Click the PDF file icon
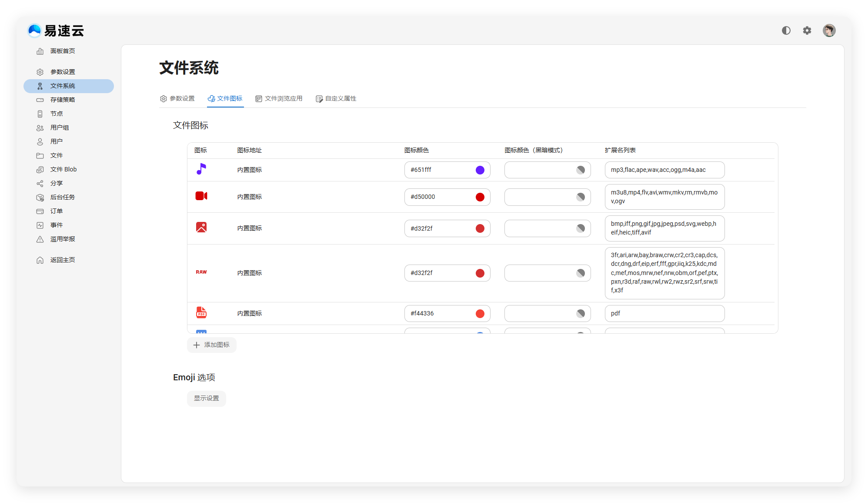This screenshot has width=868, height=503. [x=201, y=313]
